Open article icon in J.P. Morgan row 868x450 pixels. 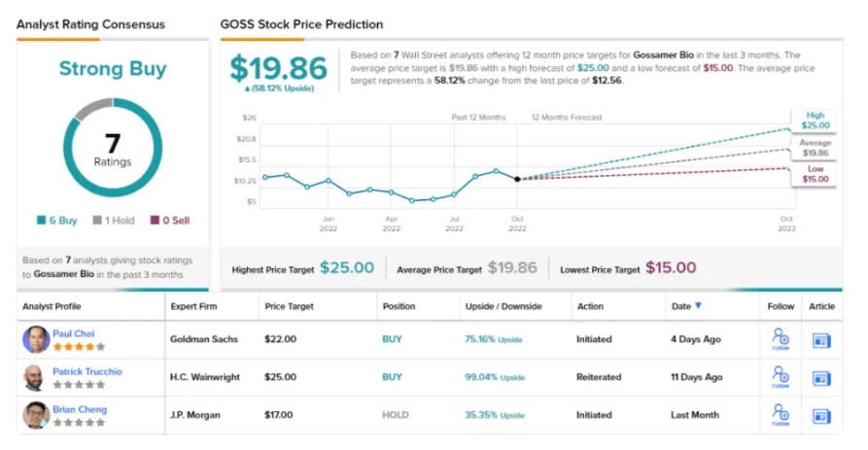821,414
